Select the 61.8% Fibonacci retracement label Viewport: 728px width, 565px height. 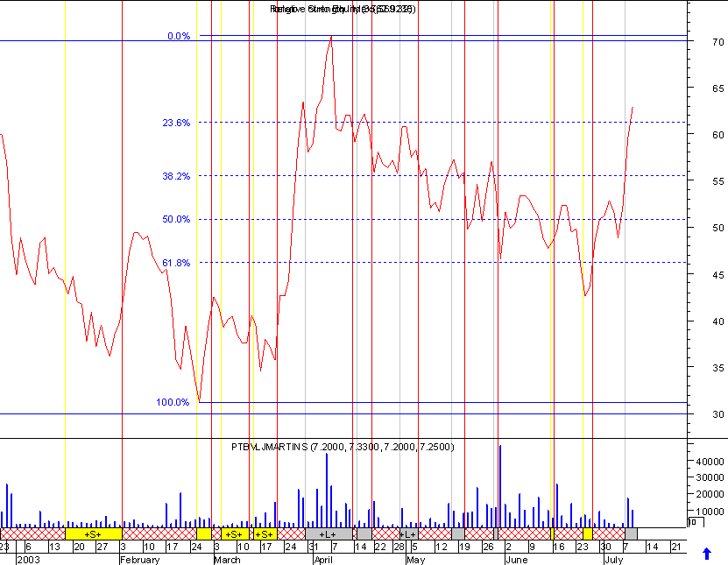pos(176,263)
